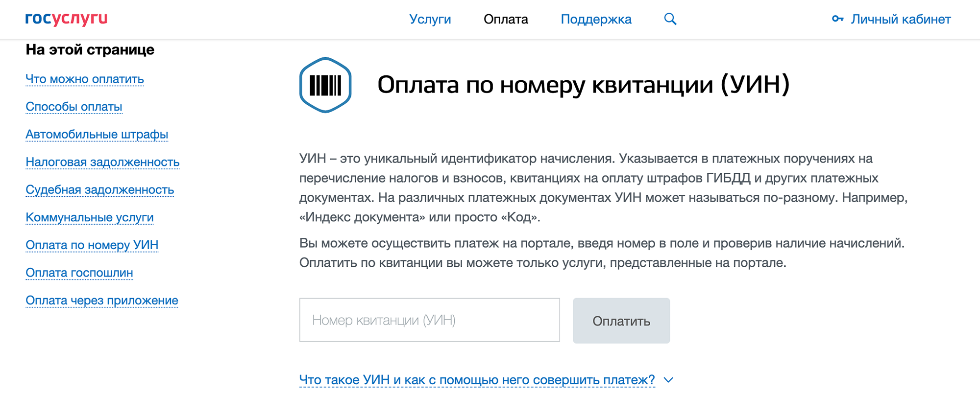Open Личный кабинет link
Viewport: 980px width, 418px height.
click(900, 19)
